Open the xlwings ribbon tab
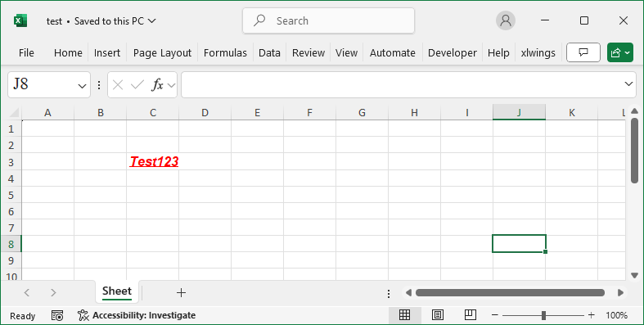 pos(538,53)
